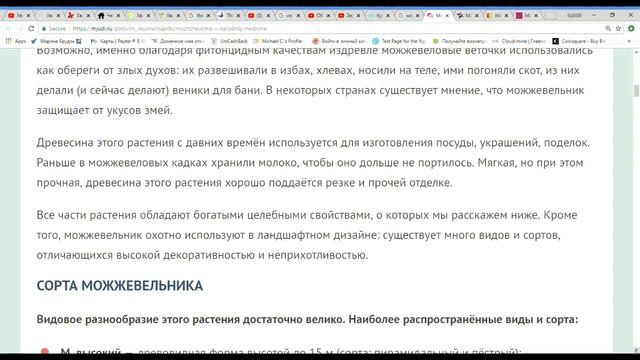Click the paragraph starting Все части растения
This screenshot has width=640, height=360.
point(307,235)
